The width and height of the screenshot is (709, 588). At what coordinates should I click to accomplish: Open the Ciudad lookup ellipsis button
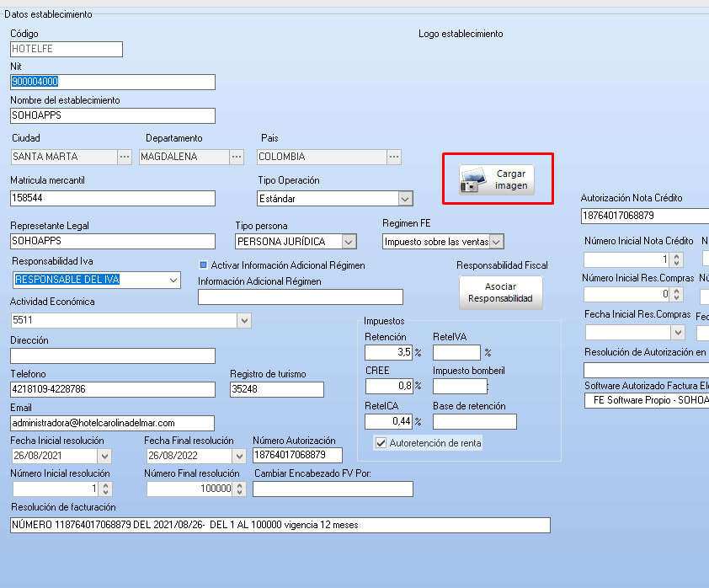[x=125, y=157]
